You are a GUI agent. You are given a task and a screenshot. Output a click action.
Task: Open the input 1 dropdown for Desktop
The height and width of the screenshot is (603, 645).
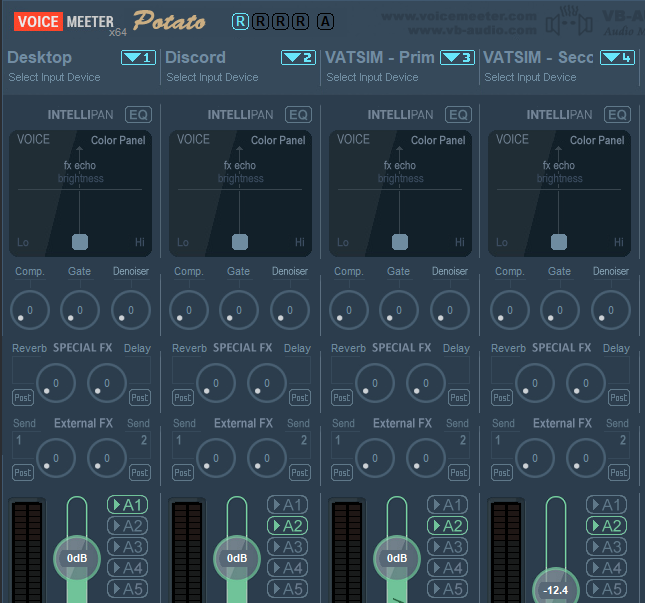coord(138,58)
